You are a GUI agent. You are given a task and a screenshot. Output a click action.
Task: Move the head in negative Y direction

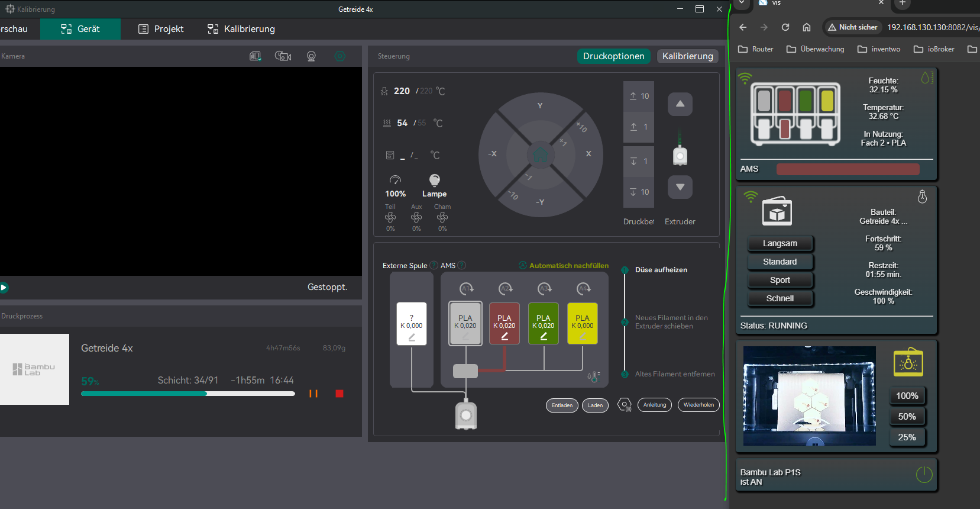pyautogui.click(x=540, y=202)
